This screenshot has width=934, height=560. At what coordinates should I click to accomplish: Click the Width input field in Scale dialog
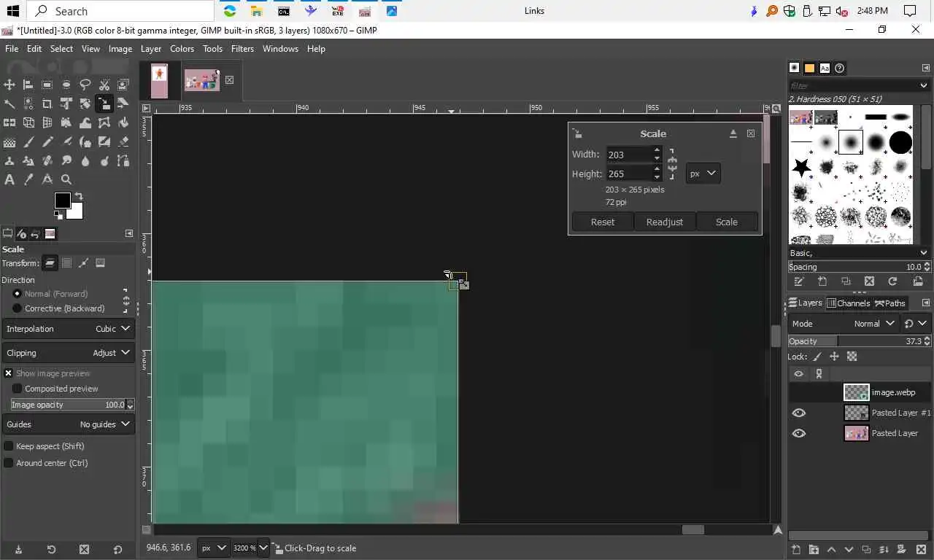tap(628, 155)
